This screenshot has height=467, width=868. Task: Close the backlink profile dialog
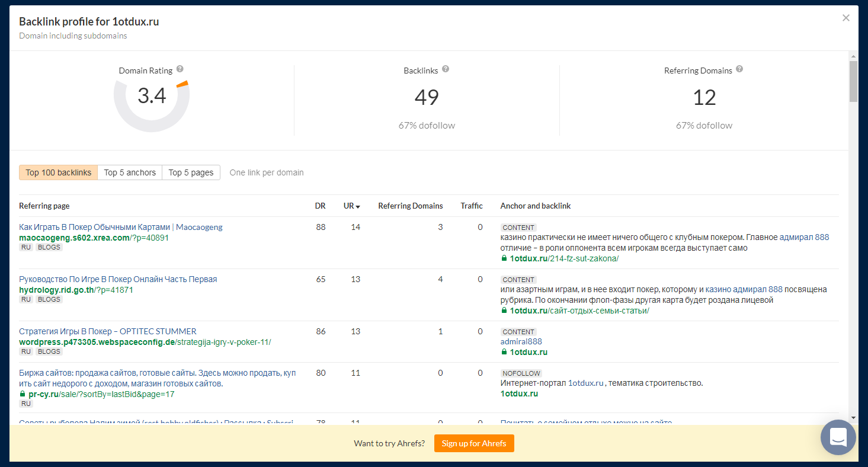[846, 18]
